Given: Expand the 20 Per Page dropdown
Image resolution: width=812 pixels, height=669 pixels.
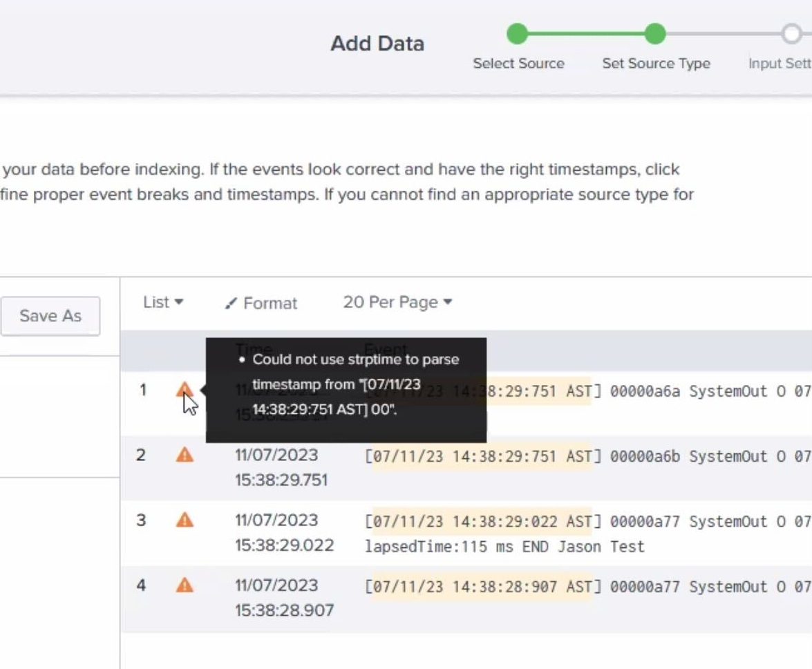Looking at the screenshot, I should 397,302.
